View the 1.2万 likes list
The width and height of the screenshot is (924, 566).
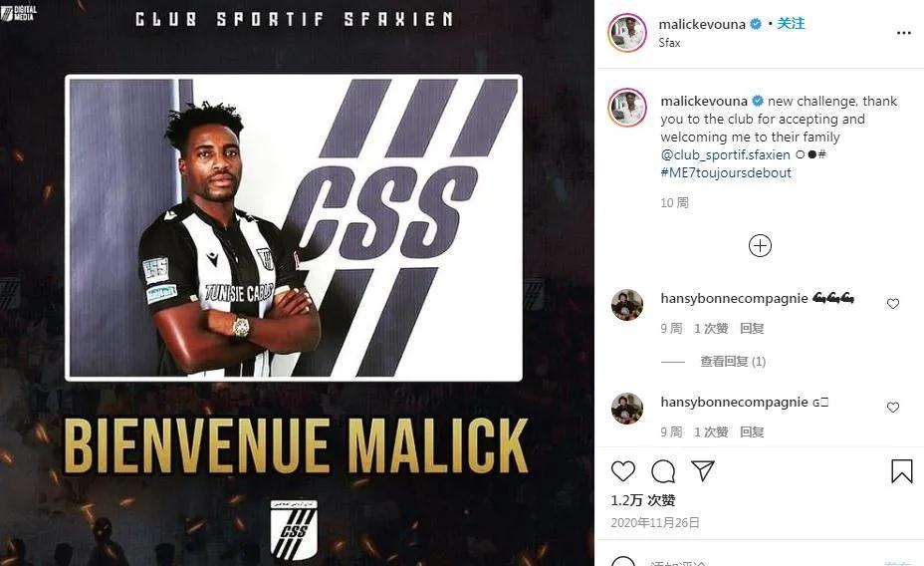(643, 500)
